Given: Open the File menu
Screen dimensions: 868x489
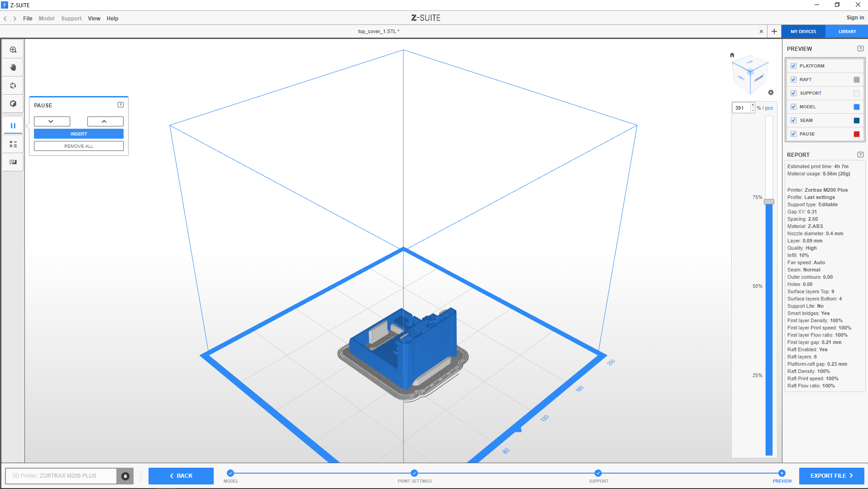Looking at the screenshot, I should (28, 19).
